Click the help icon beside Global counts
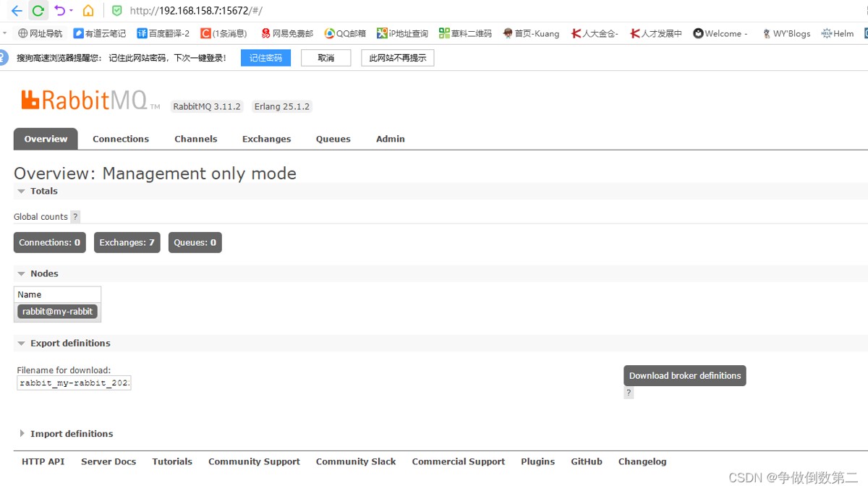Viewport: 868px width, 491px height. (76, 217)
